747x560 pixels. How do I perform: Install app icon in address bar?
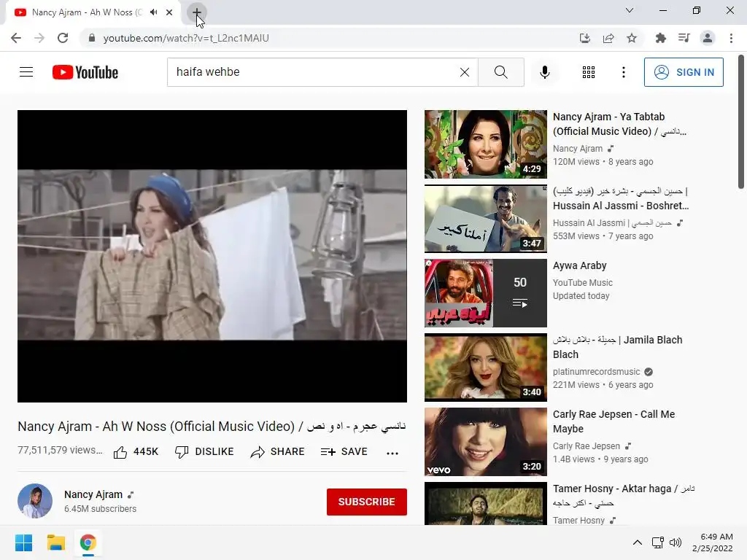coord(584,38)
